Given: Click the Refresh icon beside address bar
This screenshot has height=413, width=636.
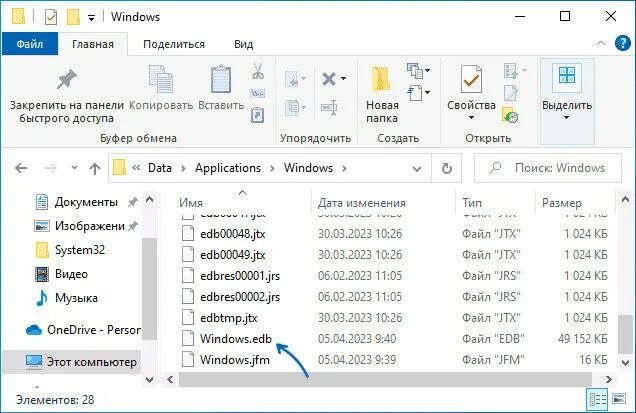Looking at the screenshot, I should 447,168.
